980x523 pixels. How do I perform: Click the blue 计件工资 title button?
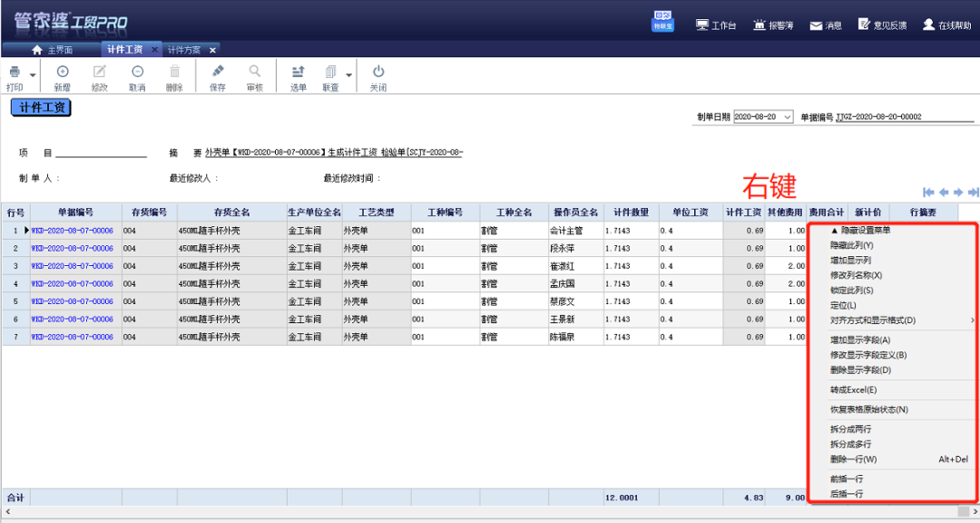[x=41, y=108]
